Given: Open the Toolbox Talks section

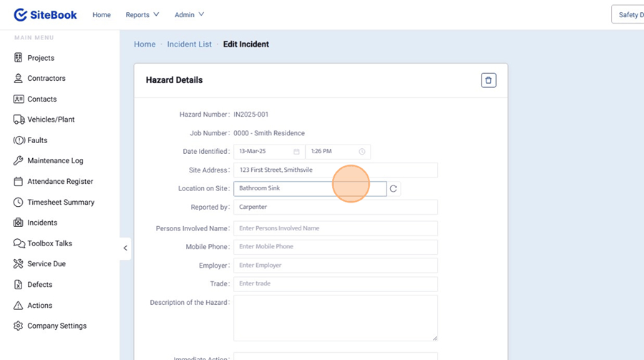Looking at the screenshot, I should pos(49,243).
